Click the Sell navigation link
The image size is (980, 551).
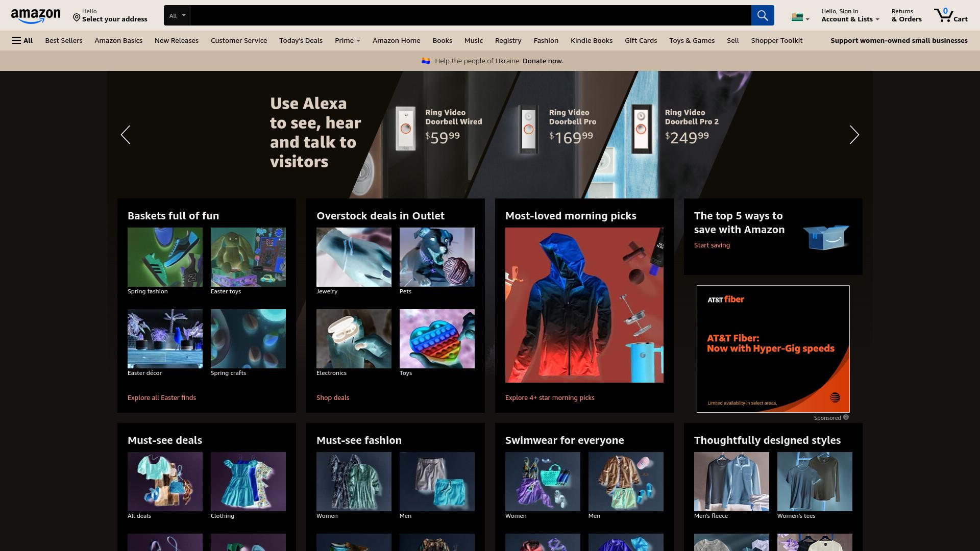pos(732,40)
